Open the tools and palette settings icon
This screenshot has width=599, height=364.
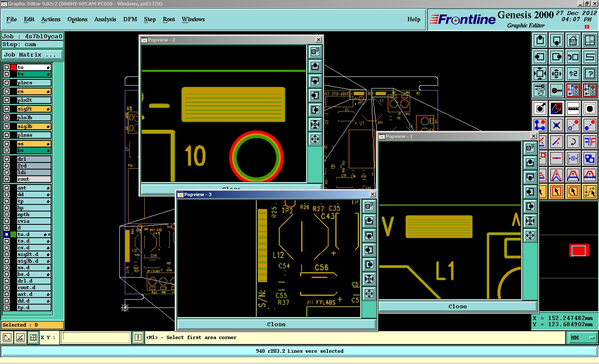click(x=540, y=90)
